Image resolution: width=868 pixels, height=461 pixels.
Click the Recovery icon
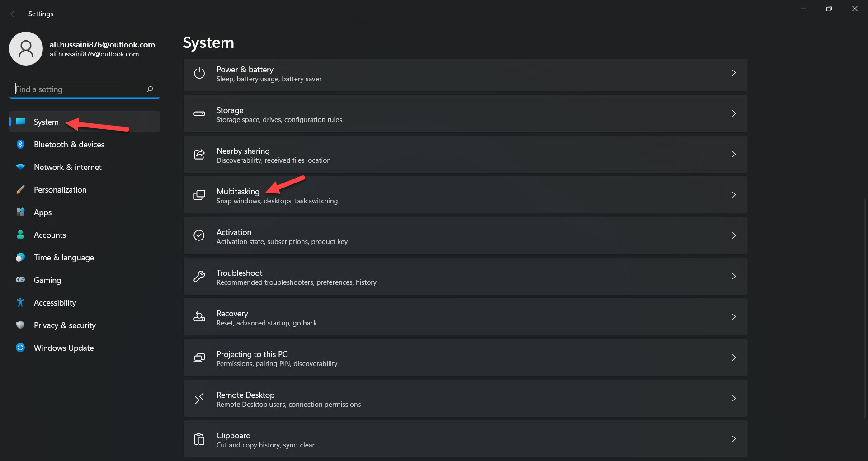coord(199,317)
